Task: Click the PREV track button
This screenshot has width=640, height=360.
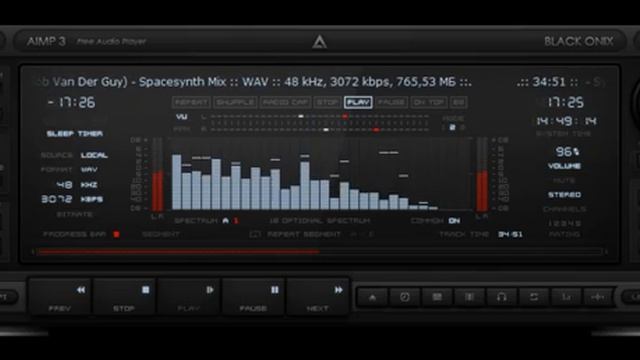Action: (60, 297)
